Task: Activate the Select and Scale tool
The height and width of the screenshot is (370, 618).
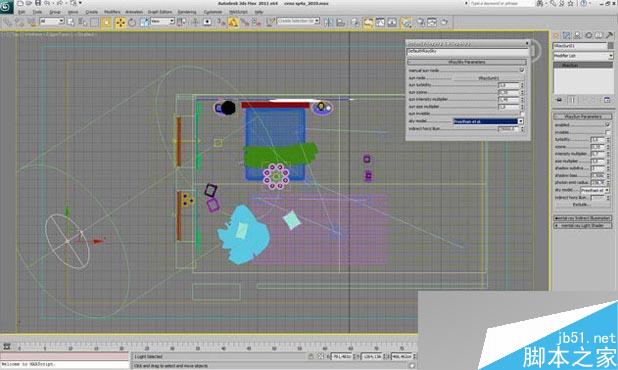Action: tap(144, 22)
